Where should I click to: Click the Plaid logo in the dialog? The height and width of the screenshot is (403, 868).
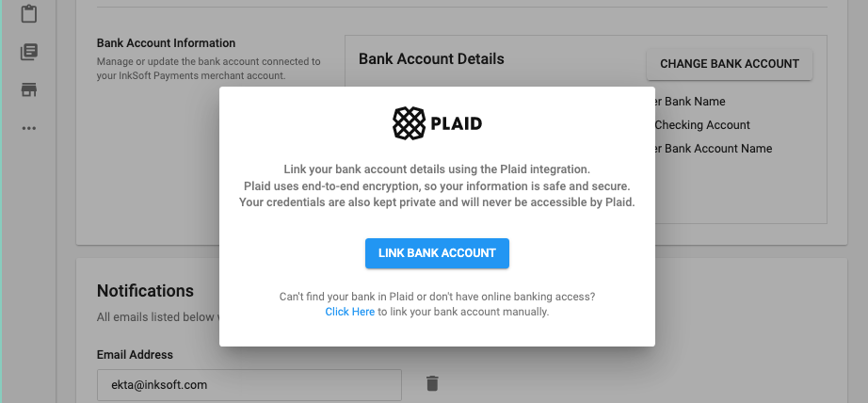point(437,123)
